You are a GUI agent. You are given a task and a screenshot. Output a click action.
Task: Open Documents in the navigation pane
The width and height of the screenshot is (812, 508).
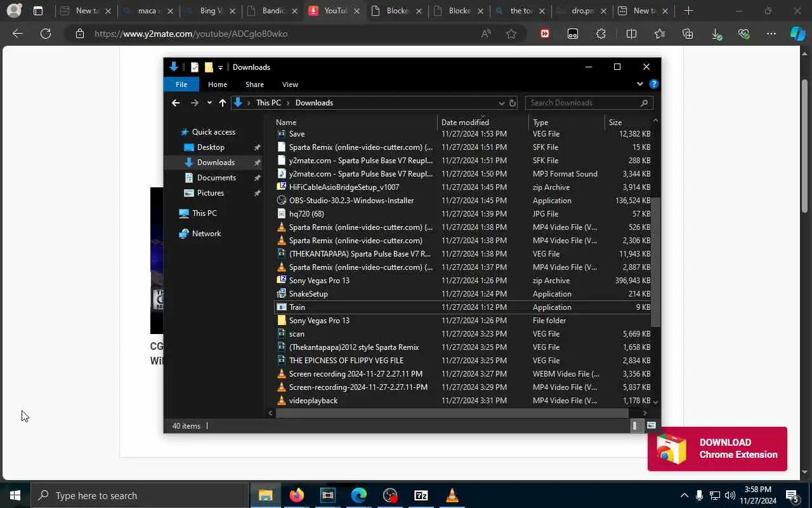point(216,178)
